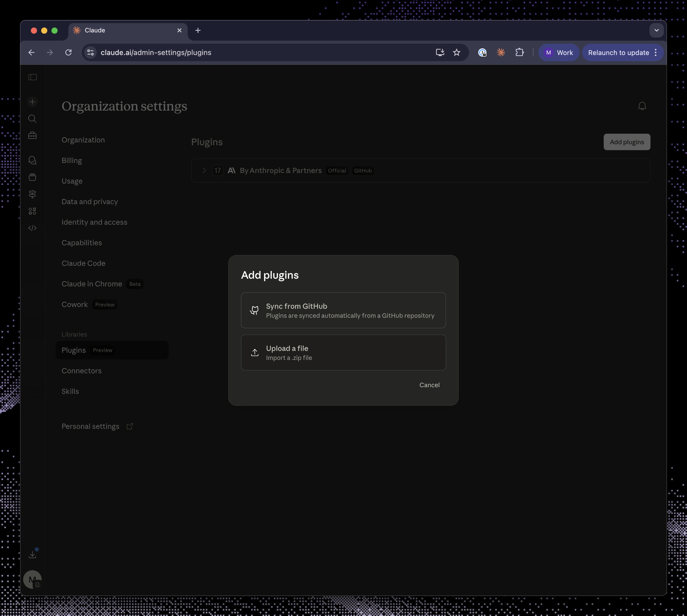
Task: Click the chat bubble icon in sidebar
Action: tap(32, 160)
